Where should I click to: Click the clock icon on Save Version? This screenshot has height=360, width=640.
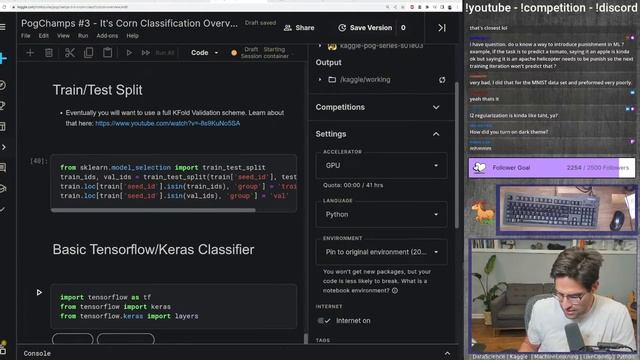[x=342, y=28]
